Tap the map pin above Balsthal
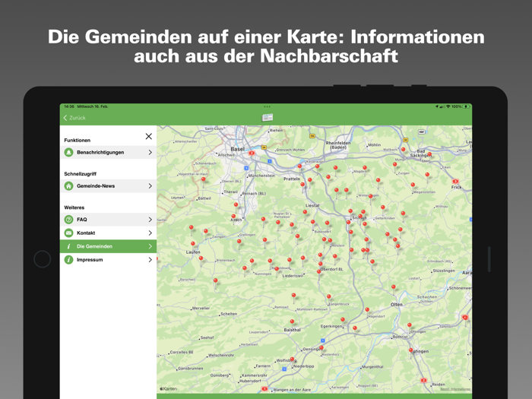532x399 pixels. point(292,321)
